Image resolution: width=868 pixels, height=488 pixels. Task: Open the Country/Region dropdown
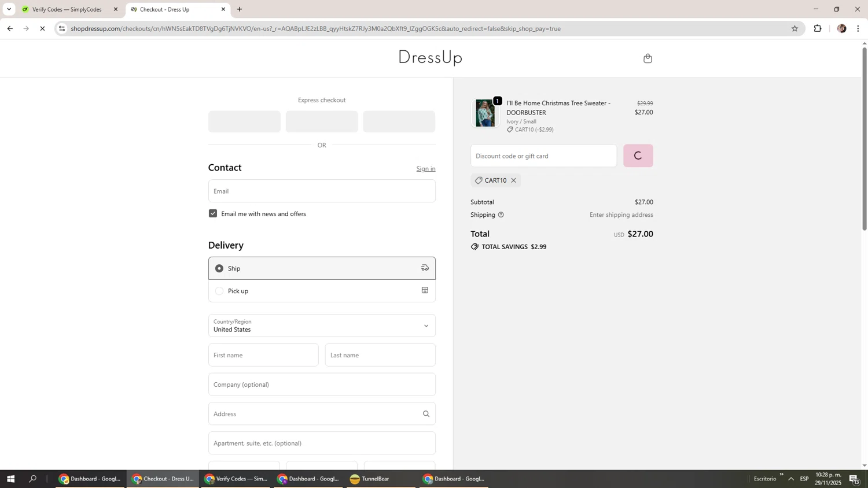322,326
